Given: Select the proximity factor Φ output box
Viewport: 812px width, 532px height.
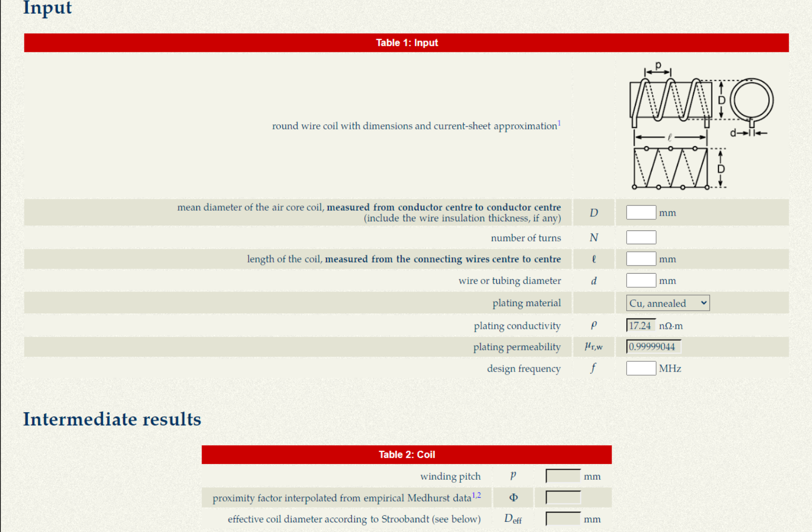Looking at the screenshot, I should (563, 498).
